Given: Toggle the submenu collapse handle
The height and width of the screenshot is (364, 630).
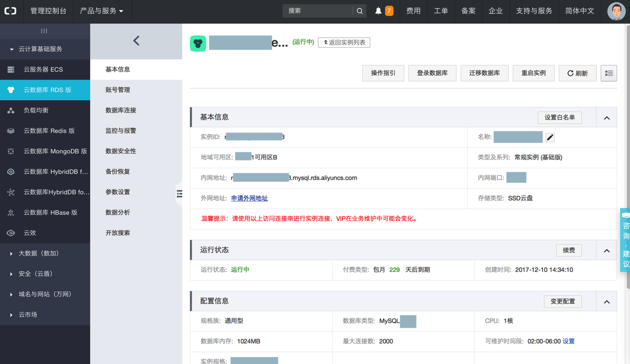Looking at the screenshot, I should coord(179,194).
